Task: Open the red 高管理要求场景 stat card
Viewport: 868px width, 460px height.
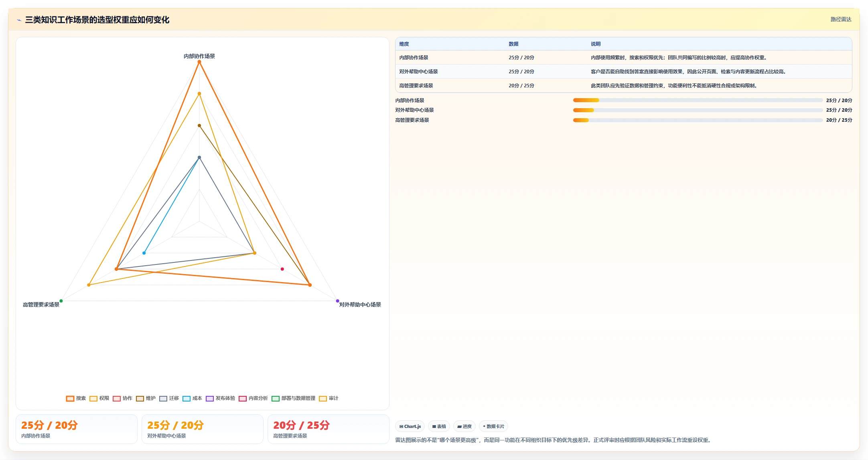Action: coord(329,429)
